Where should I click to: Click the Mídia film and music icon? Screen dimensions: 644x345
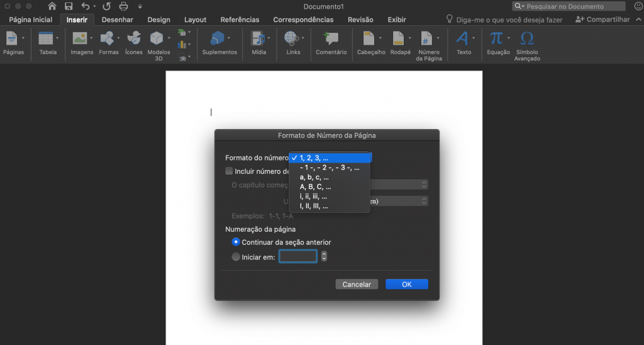258,38
